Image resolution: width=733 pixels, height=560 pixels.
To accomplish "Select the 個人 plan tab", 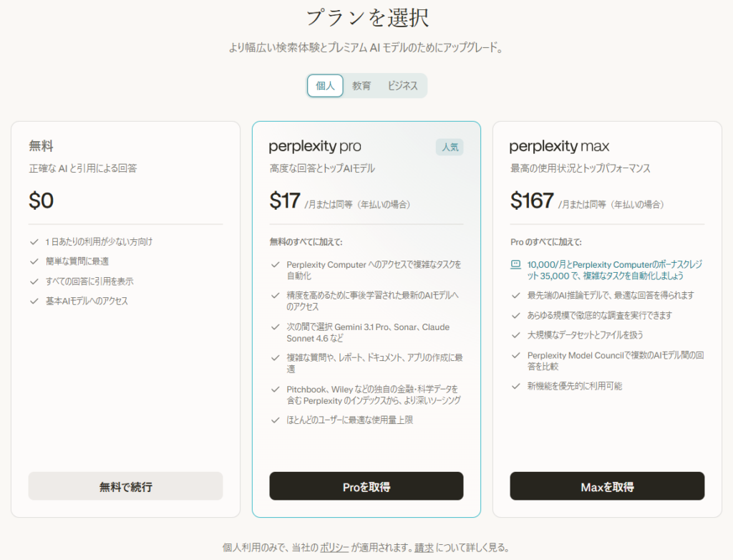I will (325, 86).
